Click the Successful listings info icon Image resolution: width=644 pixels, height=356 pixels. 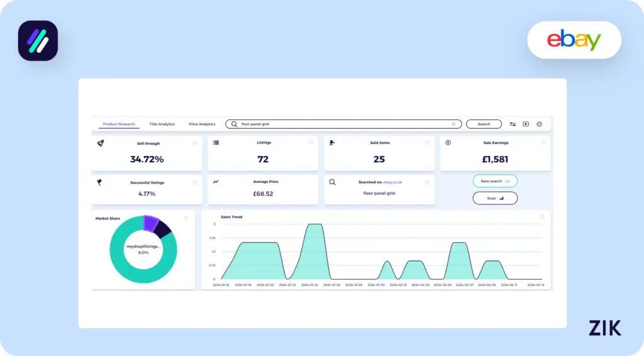pyautogui.click(x=195, y=182)
